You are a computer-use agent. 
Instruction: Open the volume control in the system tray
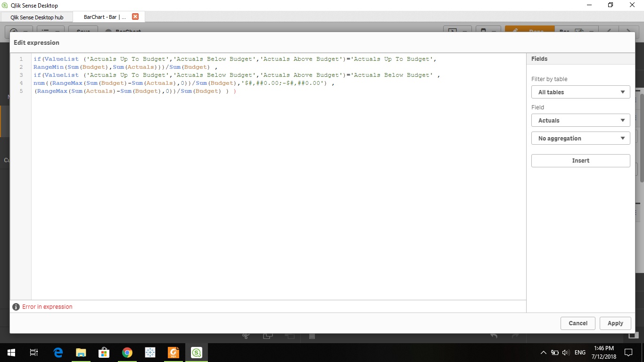566,353
